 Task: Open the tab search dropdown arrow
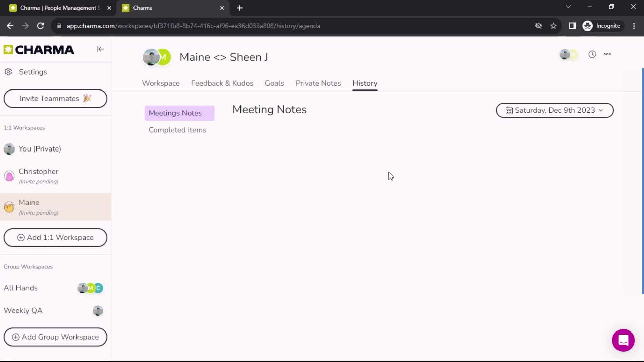coord(568,7)
